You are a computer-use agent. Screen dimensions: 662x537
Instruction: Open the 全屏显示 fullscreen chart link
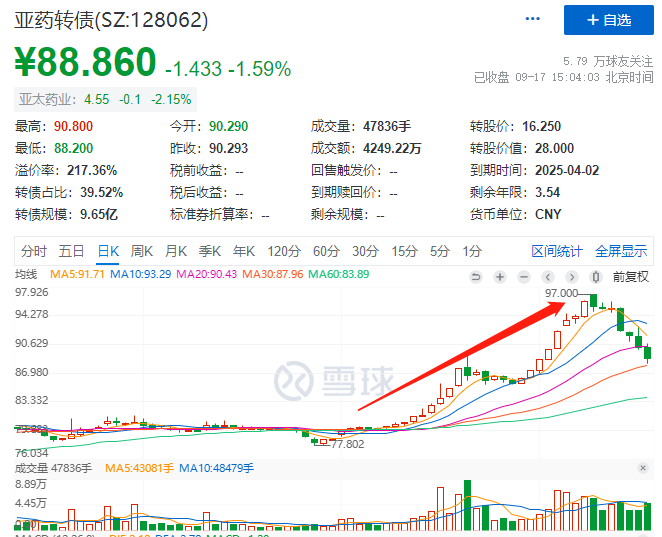pyautogui.click(x=621, y=251)
